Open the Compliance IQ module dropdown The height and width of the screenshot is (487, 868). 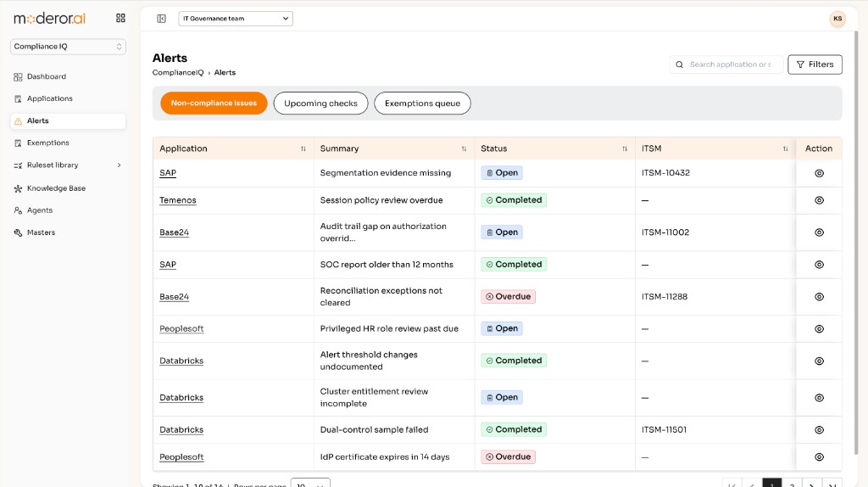pyautogui.click(x=68, y=47)
